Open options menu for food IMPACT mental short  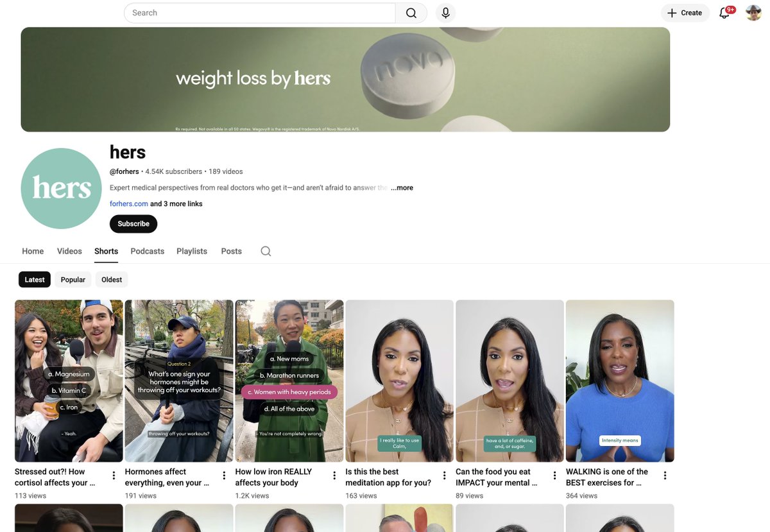(555, 476)
